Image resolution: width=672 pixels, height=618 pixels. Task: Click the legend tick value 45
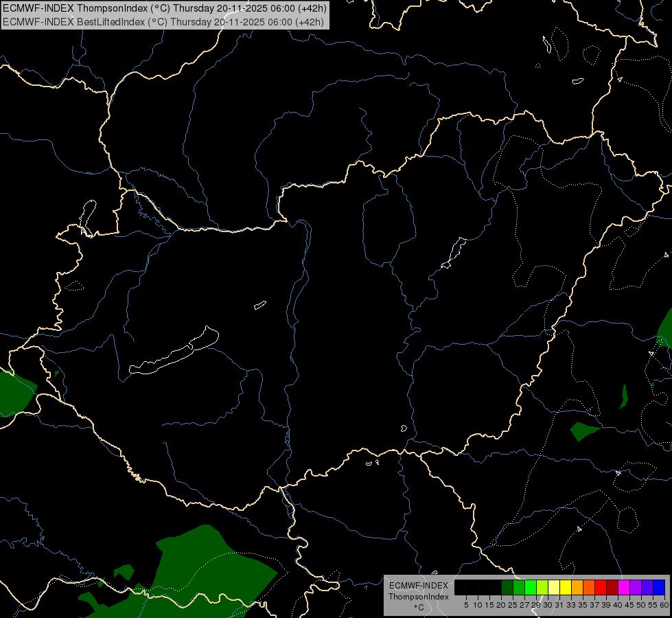pyautogui.click(x=629, y=605)
